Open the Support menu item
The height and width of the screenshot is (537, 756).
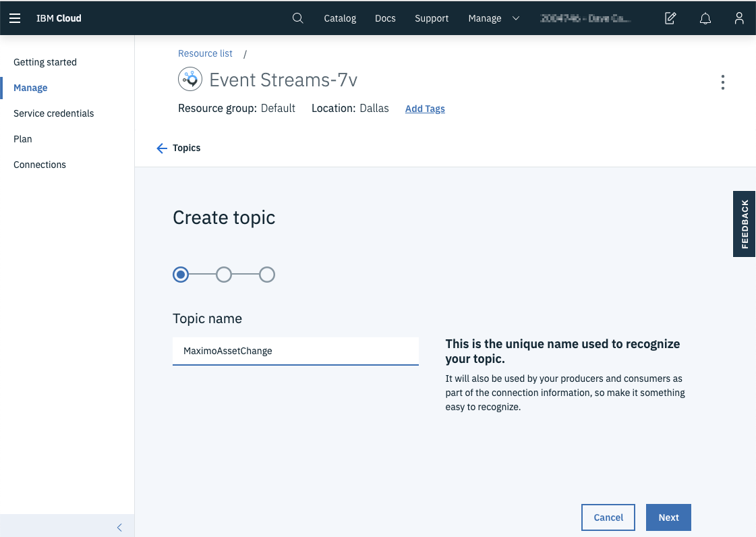[x=432, y=18]
